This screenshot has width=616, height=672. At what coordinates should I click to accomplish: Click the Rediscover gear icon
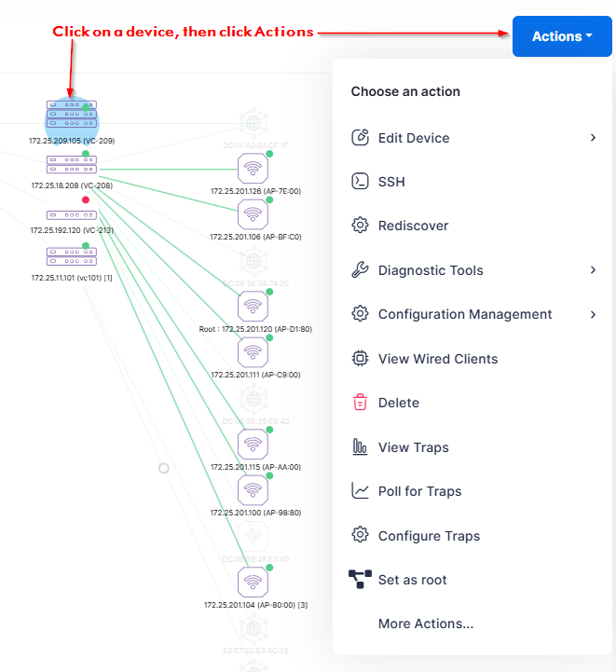pos(360,225)
